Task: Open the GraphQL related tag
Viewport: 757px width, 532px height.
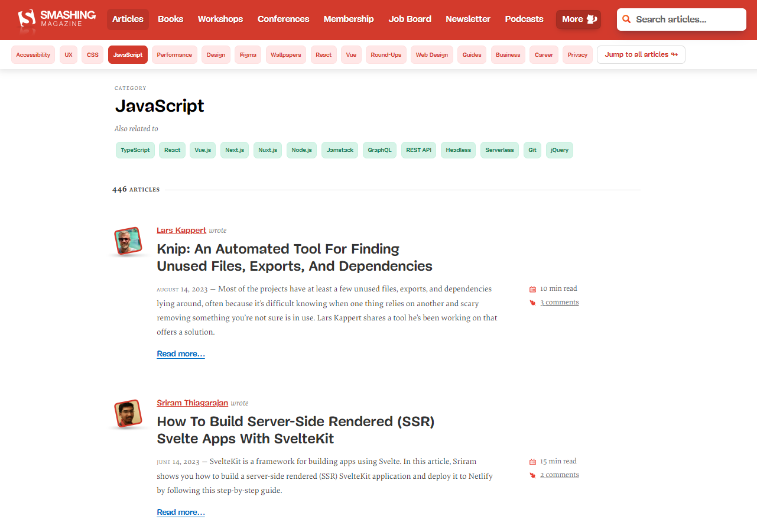Action: (x=379, y=150)
